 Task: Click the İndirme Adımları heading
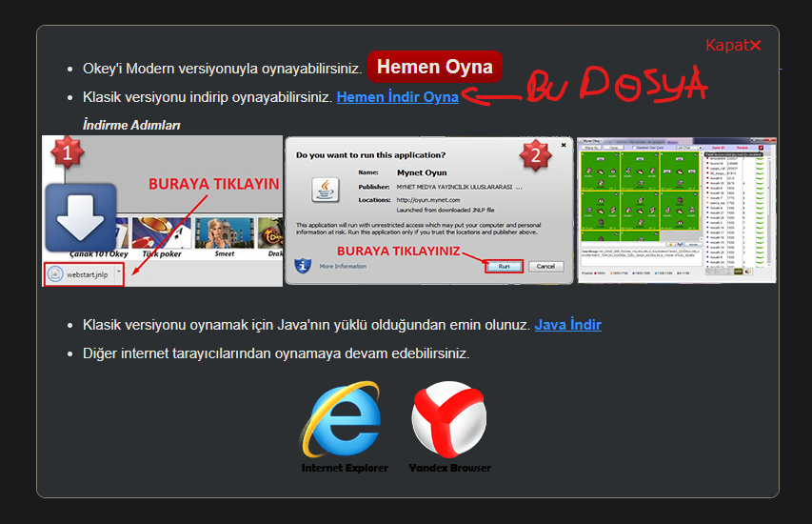pos(131,125)
